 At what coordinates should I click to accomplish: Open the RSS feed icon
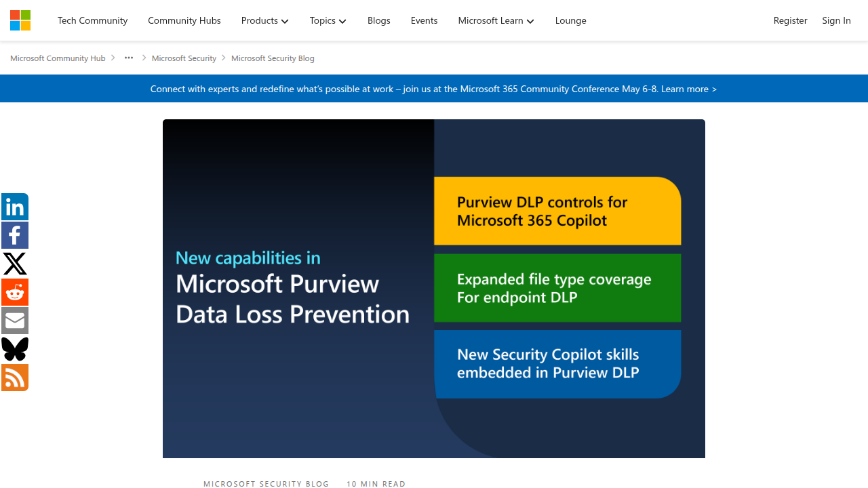coord(15,378)
